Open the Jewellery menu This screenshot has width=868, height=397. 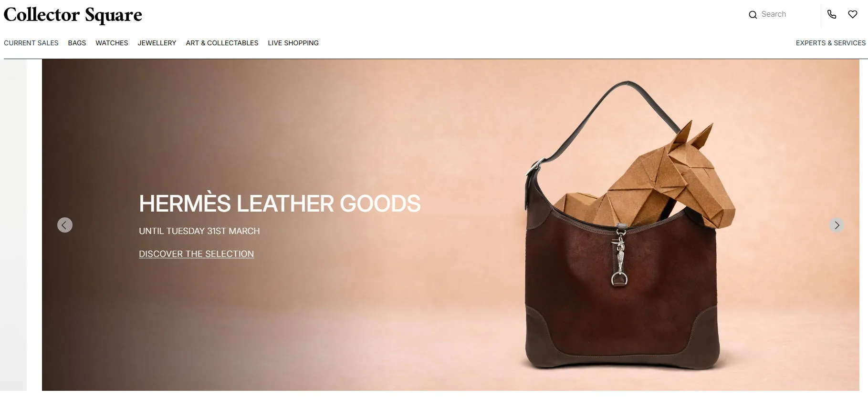coord(157,43)
